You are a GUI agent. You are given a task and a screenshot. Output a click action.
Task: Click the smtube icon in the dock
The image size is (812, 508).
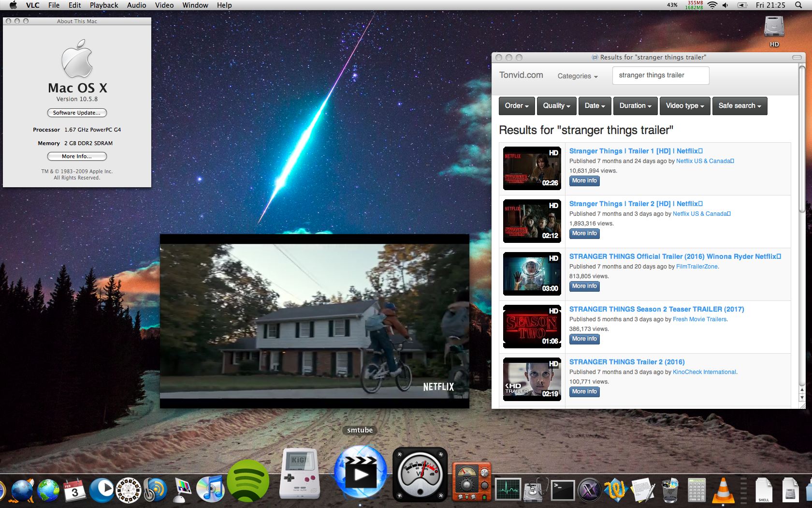[x=361, y=473]
